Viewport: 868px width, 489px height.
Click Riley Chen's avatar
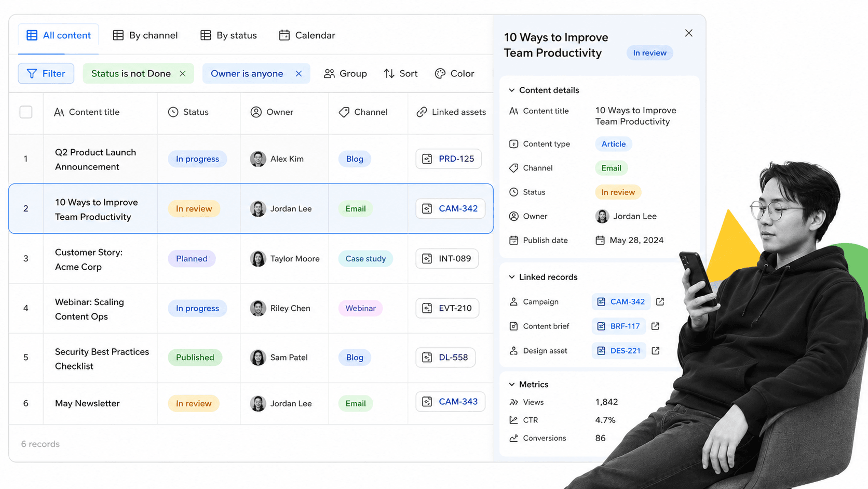[258, 308]
